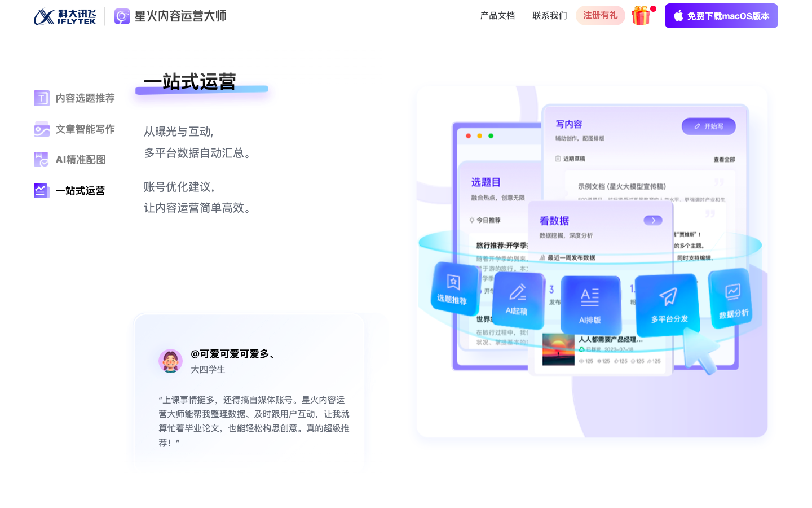The height and width of the screenshot is (508, 812).
Task: Click the 免费下载macOS版本 download button
Action: [x=721, y=16]
